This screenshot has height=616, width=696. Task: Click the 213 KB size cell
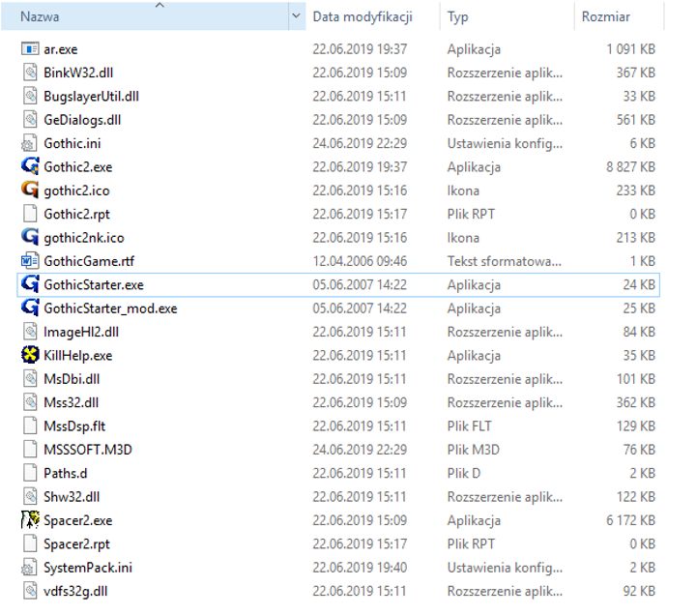click(x=636, y=238)
